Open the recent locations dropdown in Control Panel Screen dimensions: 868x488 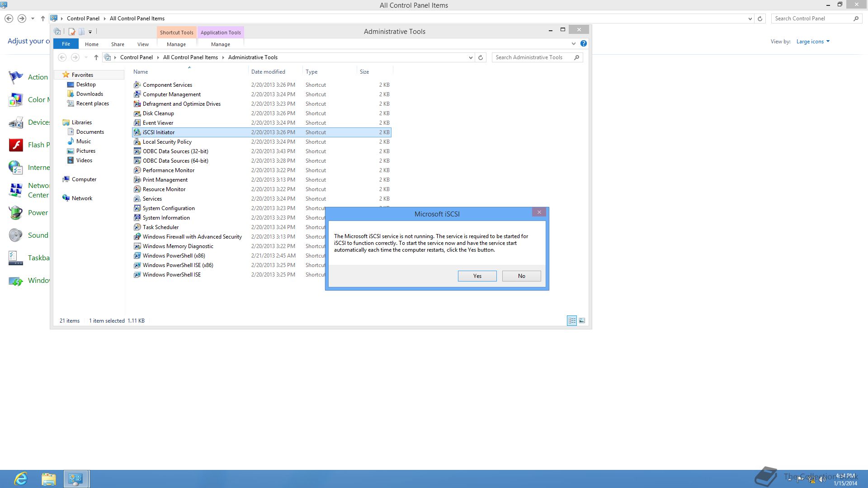coord(33,19)
